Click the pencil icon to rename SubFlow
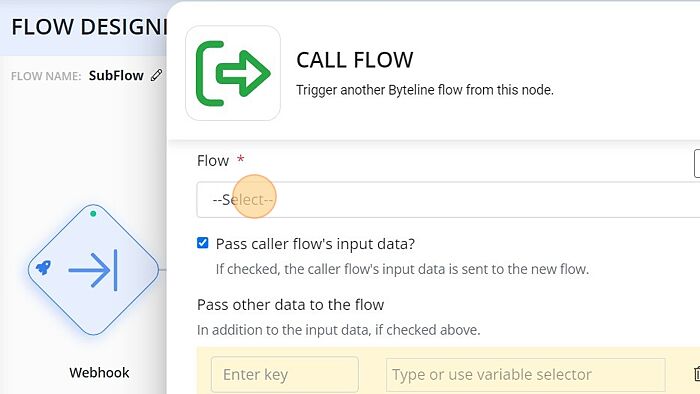The image size is (700, 394). [156, 75]
